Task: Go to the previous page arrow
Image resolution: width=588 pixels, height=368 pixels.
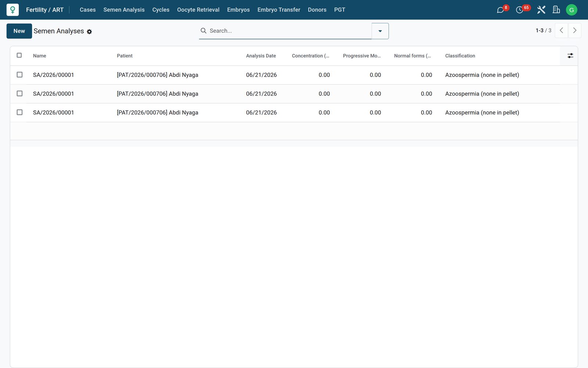Action: (561, 31)
